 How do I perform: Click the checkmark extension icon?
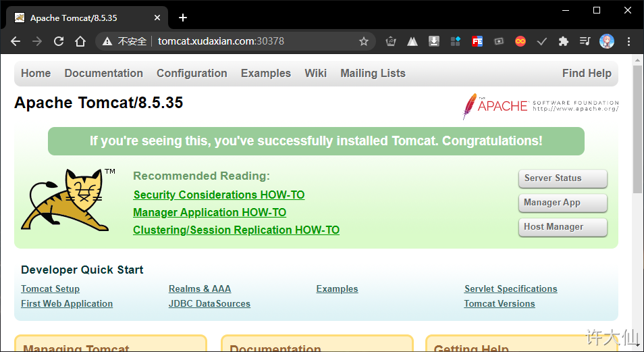542,41
